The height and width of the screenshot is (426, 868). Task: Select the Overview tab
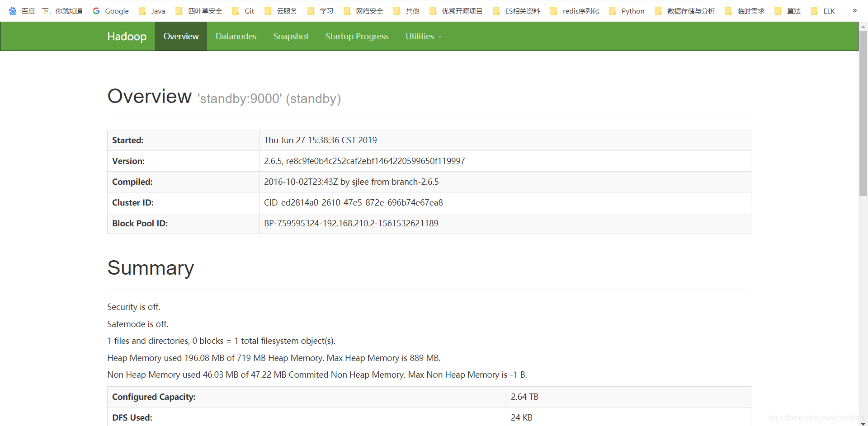coord(181,36)
